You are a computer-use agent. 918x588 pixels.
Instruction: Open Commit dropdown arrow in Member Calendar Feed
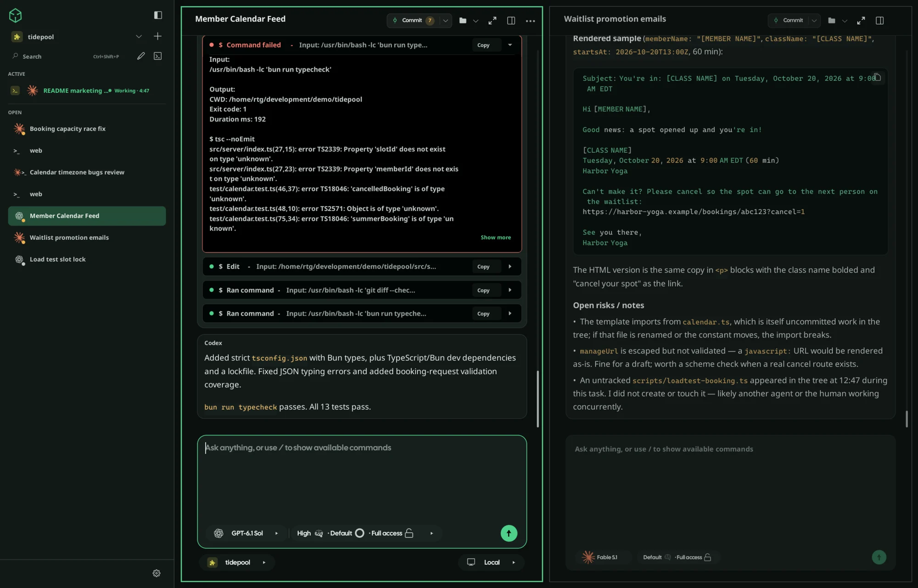(x=445, y=21)
